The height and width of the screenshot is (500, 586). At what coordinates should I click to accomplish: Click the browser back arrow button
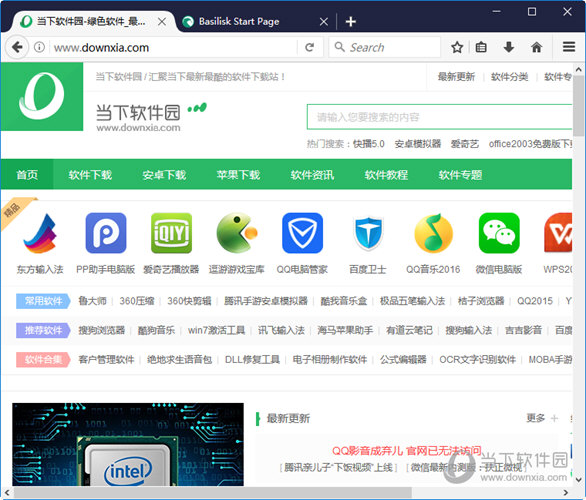tap(17, 47)
